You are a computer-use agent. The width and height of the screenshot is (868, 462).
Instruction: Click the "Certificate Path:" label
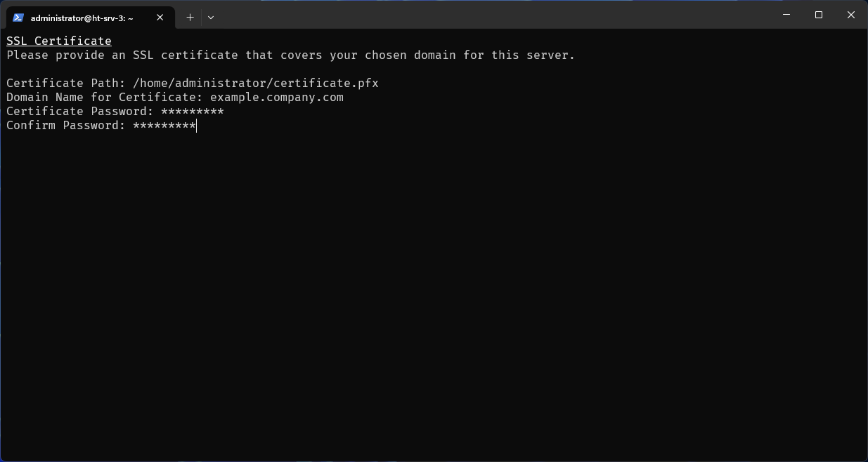[x=66, y=84]
